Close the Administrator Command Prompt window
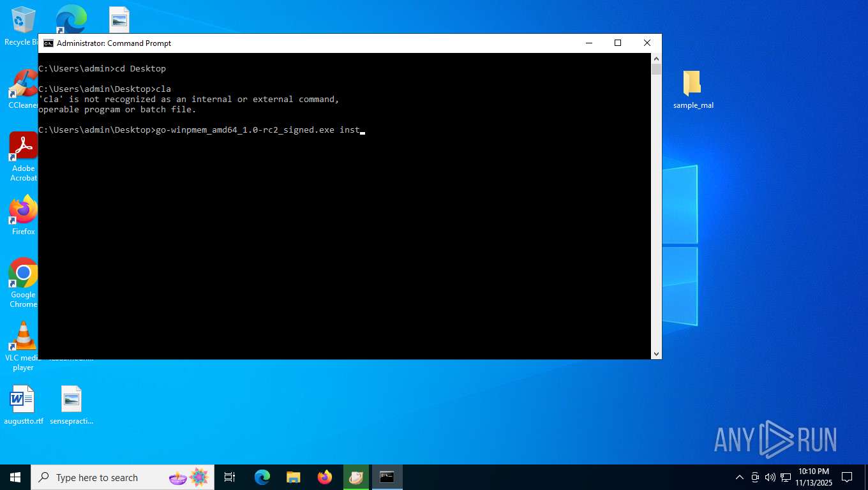This screenshot has height=490, width=868. coord(647,43)
